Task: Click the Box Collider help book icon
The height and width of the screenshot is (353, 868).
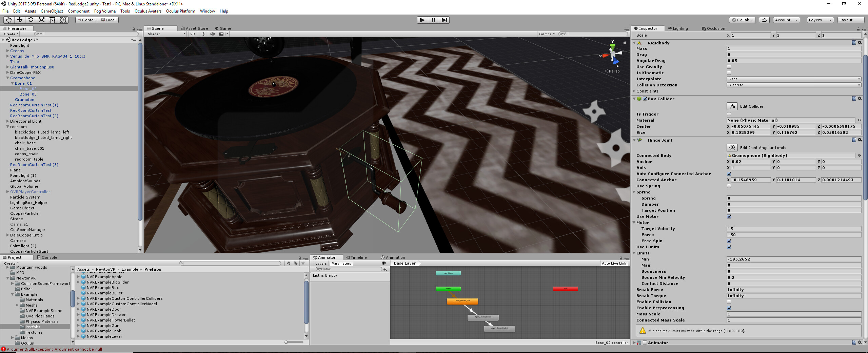Action: click(854, 99)
